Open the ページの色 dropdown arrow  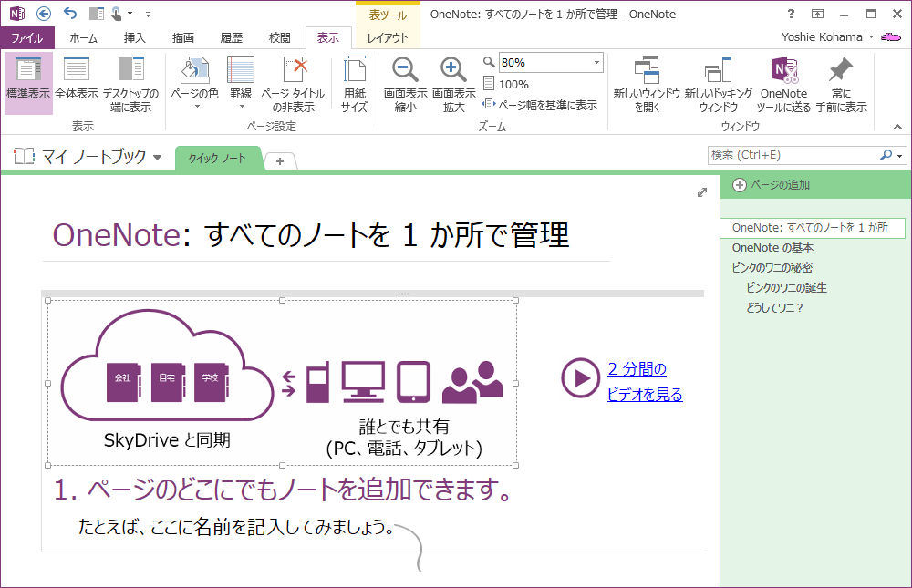197,107
